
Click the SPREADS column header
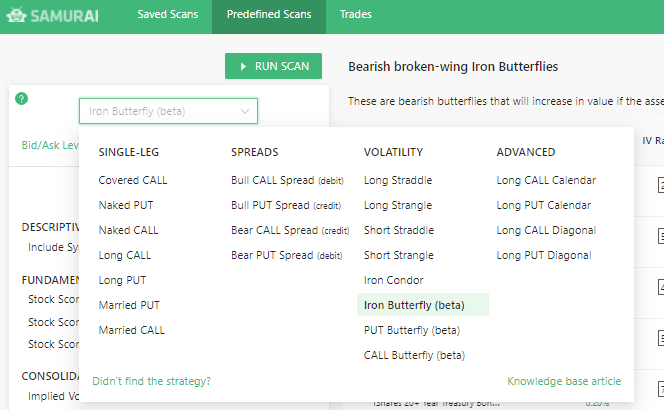click(255, 152)
